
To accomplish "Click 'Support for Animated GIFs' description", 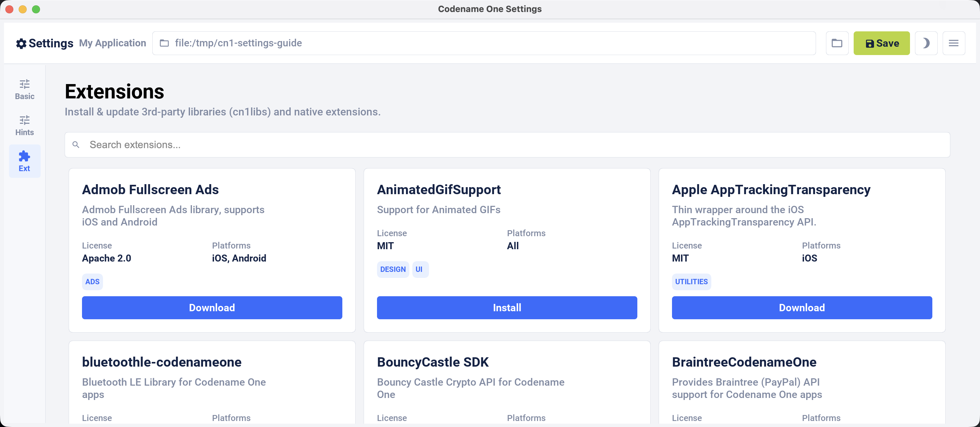I will point(439,210).
